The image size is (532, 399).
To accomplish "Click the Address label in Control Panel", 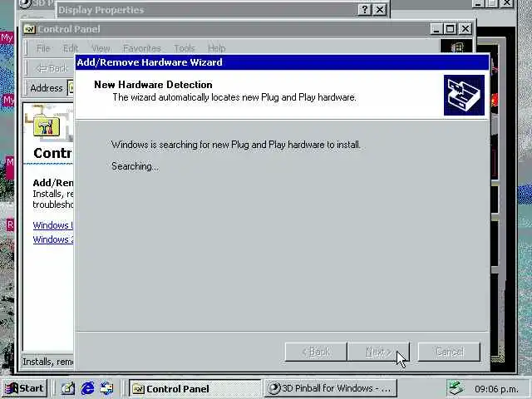I will 47,88.
